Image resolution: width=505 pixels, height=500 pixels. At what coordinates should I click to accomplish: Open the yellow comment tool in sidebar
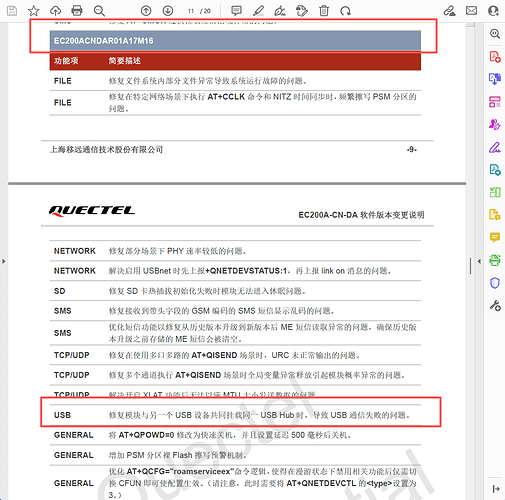coord(495,238)
